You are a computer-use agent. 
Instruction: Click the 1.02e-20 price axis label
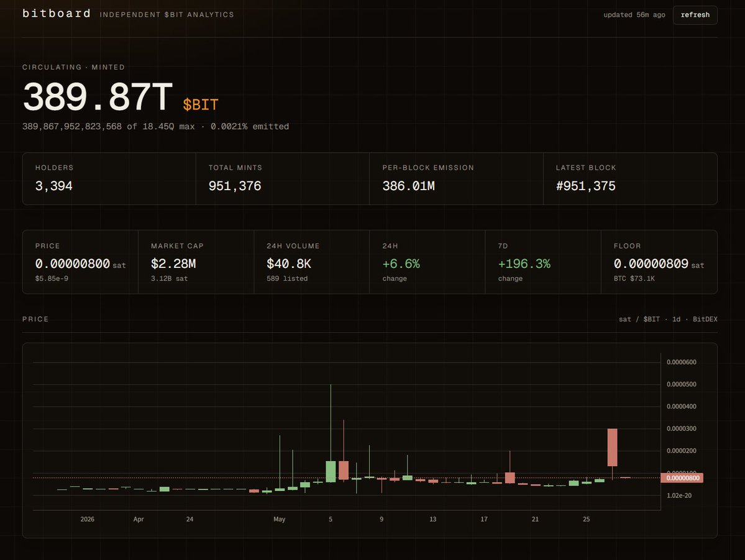click(679, 495)
